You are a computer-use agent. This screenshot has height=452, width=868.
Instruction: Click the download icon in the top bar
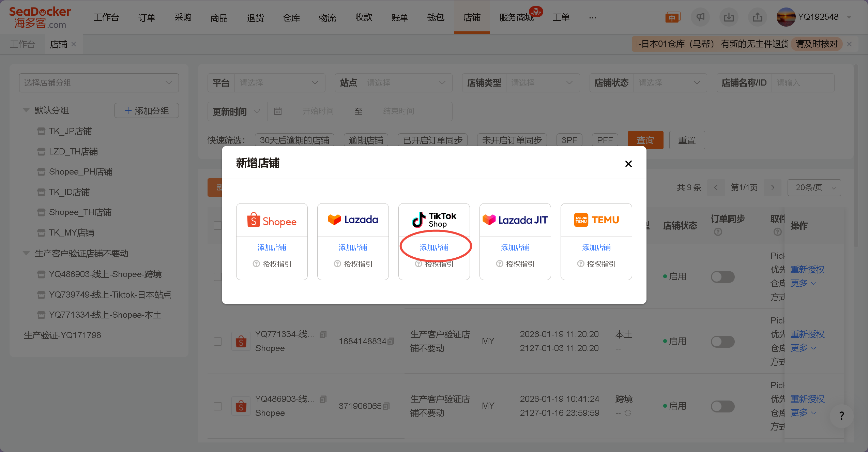tap(729, 17)
